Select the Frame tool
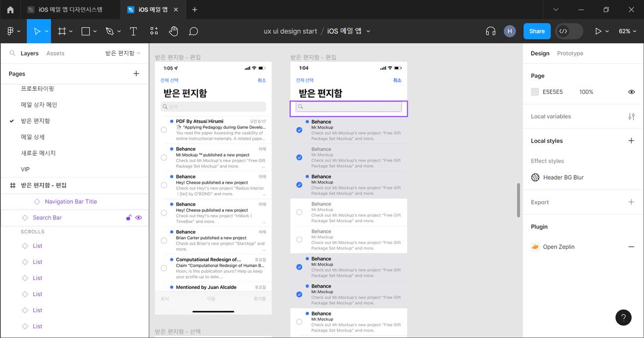 click(63, 31)
